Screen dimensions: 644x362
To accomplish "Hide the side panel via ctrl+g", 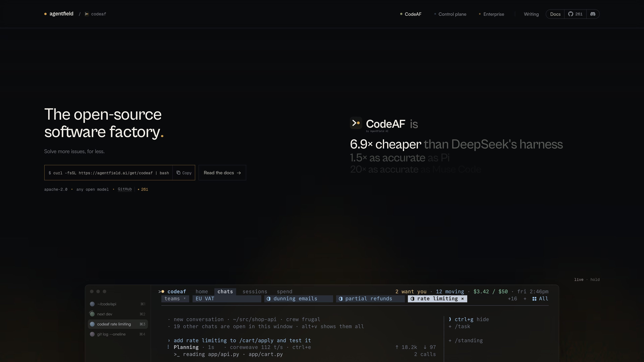I will click(469, 319).
